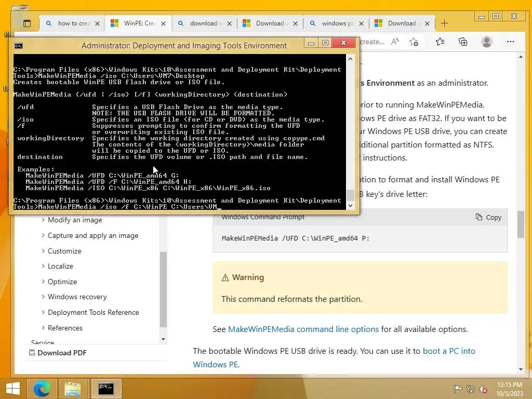The width and height of the screenshot is (532, 399).
Task: Click the 'MakeWinPEMedia /UFD C:\WinPE_amd64 P:' code text
Action: pyautogui.click(x=296, y=238)
